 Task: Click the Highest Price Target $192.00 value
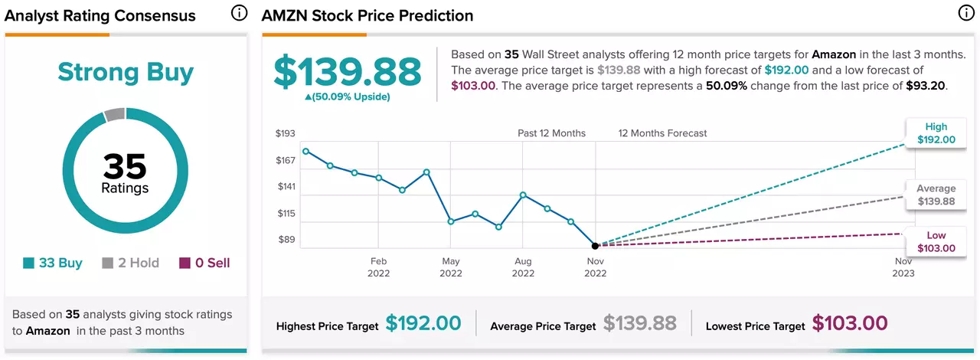pyautogui.click(x=423, y=324)
